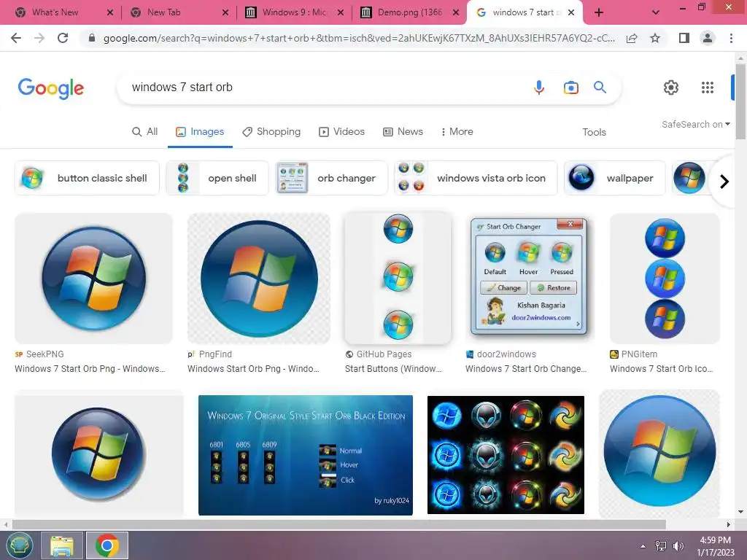Click the Google logo
The image size is (747, 560).
(x=51, y=88)
